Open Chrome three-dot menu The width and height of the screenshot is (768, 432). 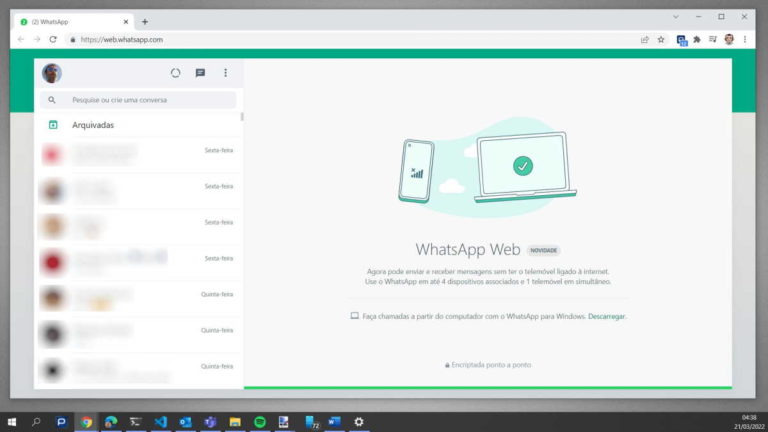coord(745,39)
